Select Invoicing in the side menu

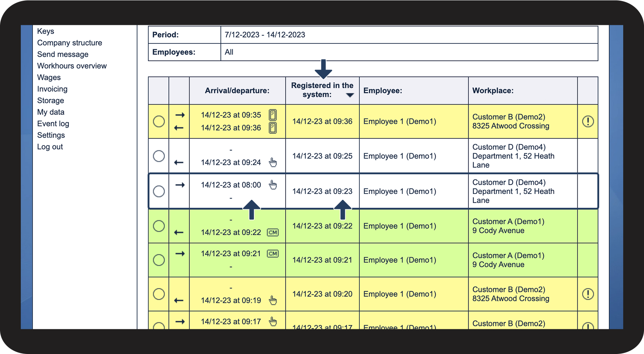coord(52,89)
